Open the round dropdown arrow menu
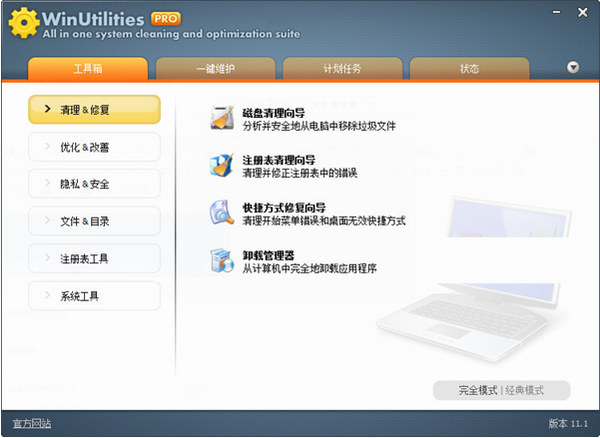Screen dimensions: 600x438 pyautogui.click(x=573, y=67)
